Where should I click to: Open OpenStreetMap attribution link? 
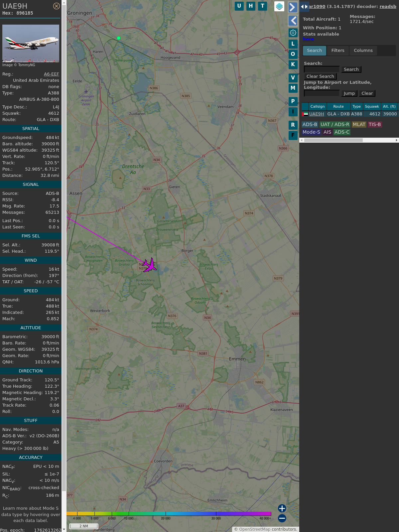[255, 529]
